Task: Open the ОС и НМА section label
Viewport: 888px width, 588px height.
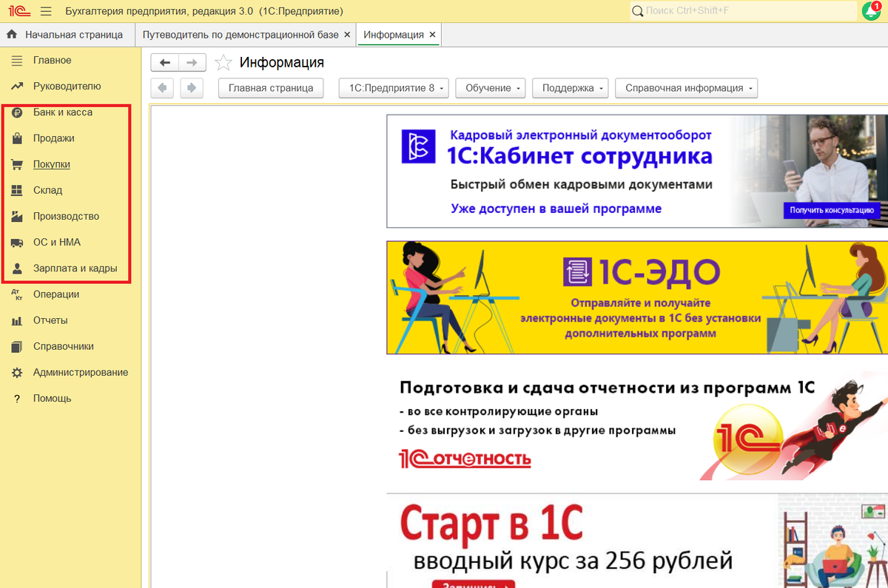Action: 57,243
